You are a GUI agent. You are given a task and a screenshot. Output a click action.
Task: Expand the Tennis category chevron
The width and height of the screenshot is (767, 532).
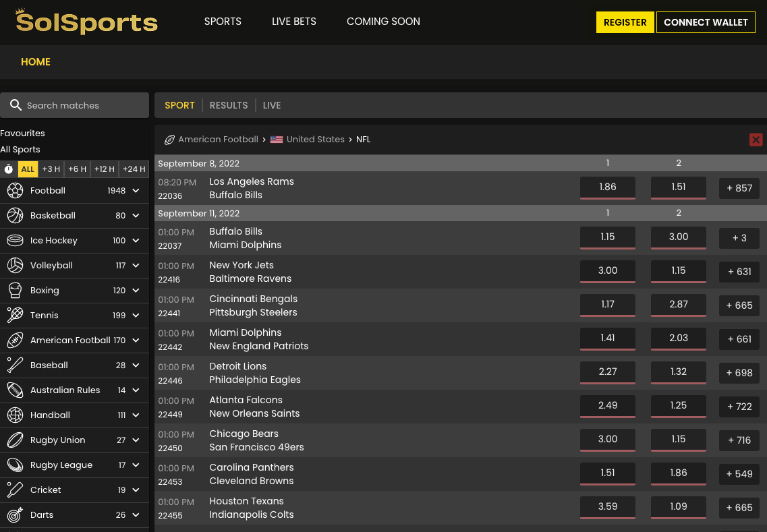point(136,316)
